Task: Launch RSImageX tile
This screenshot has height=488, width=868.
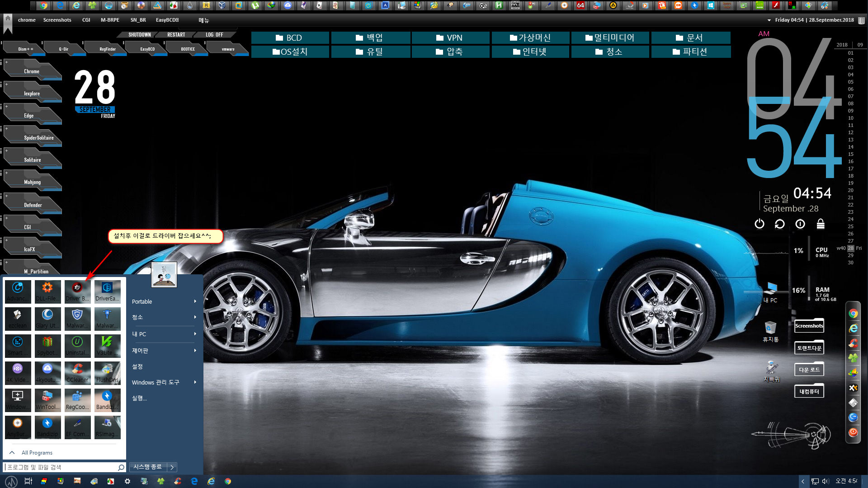Action: [107, 427]
